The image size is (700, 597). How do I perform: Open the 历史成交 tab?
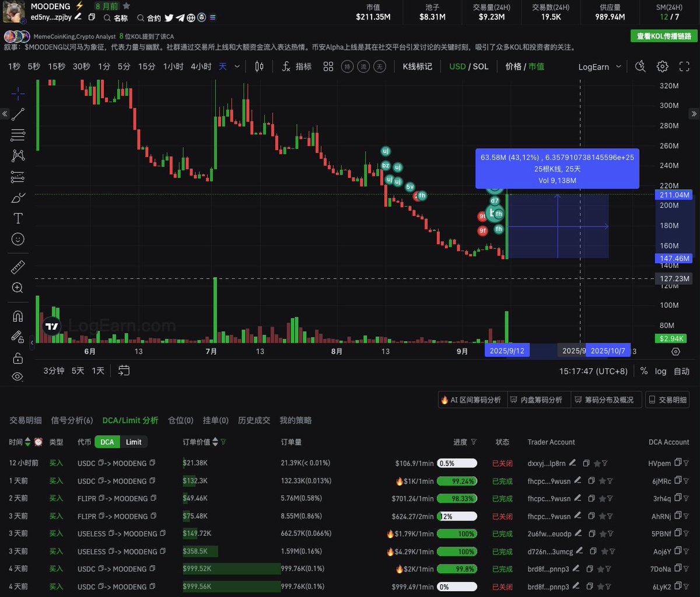click(254, 420)
